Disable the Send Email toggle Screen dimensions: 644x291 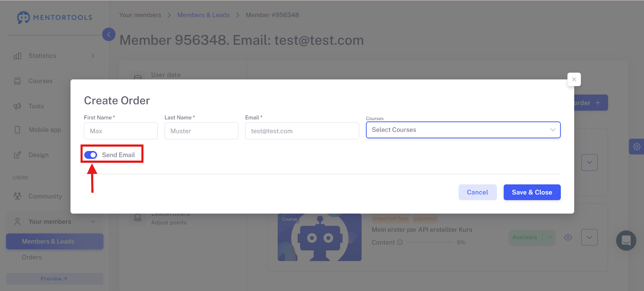91,155
